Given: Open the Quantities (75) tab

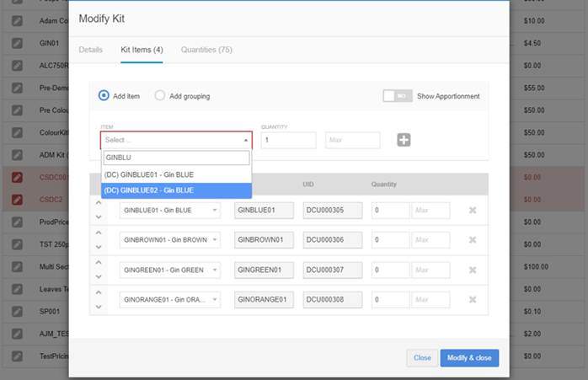Looking at the screenshot, I should (x=206, y=50).
